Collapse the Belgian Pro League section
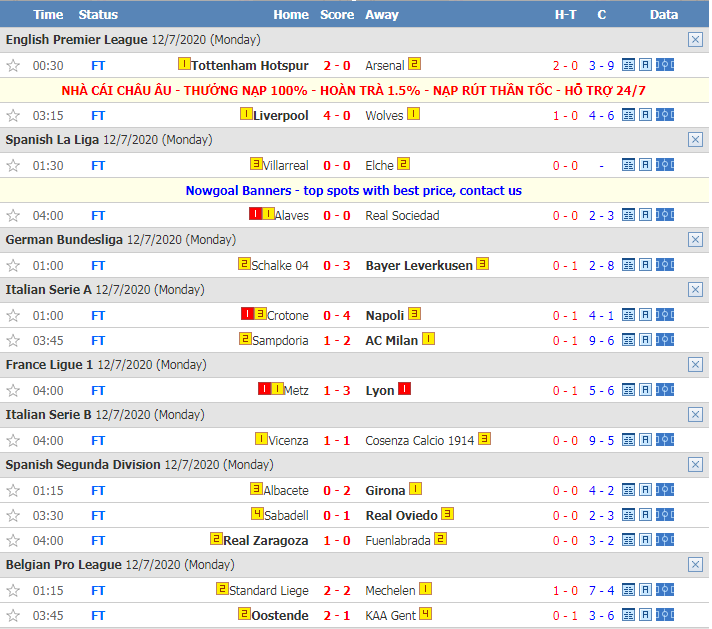The height and width of the screenshot is (629, 712). (x=695, y=565)
